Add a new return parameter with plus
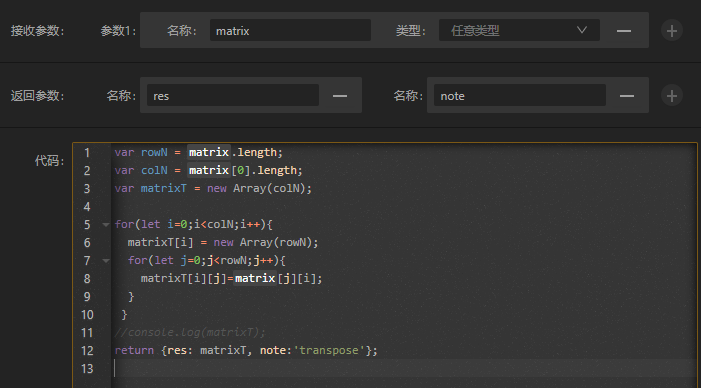This screenshot has width=701, height=388. [671, 96]
